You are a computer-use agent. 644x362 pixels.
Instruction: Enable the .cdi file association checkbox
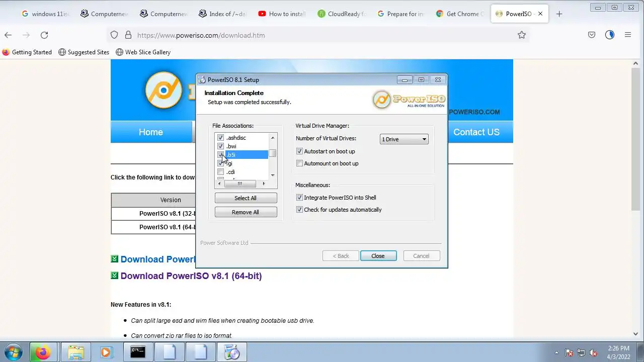click(220, 172)
